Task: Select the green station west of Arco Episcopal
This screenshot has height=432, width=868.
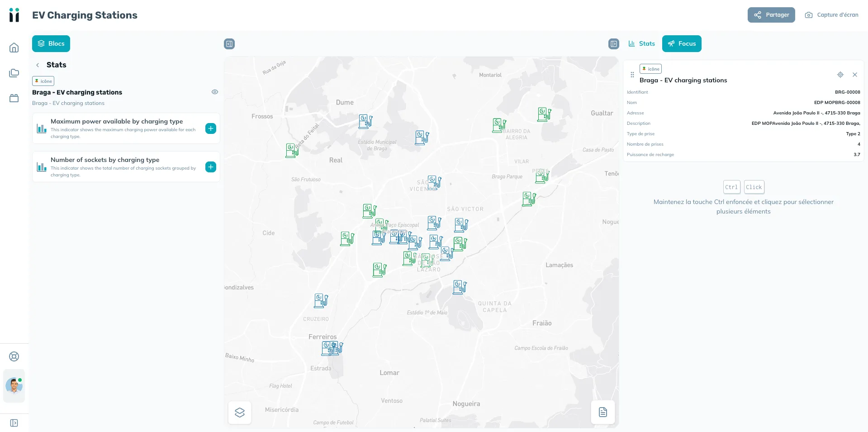Action: tap(370, 211)
